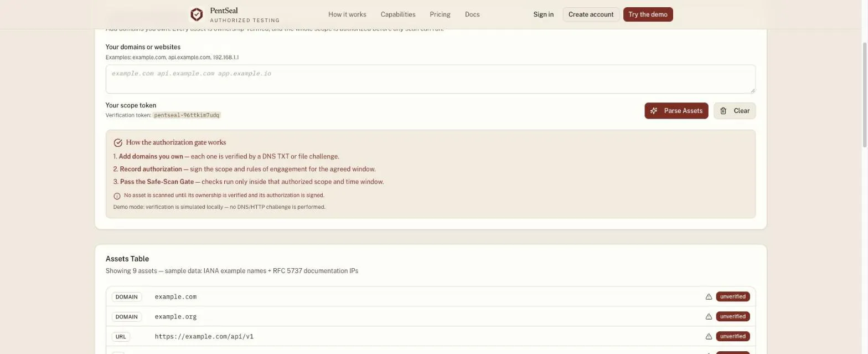Image resolution: width=868 pixels, height=354 pixels.
Task: Open the Docs navigation link
Action: pos(472,14)
